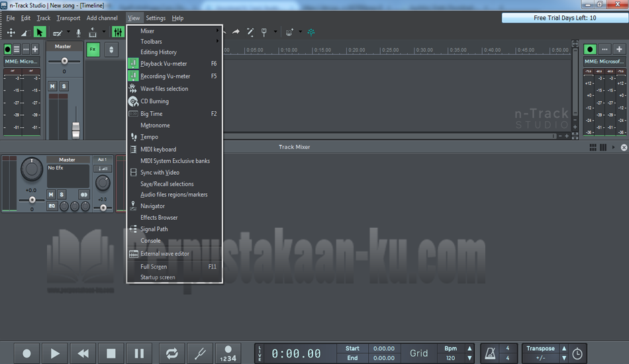
Task: Open MIDI keyboard from View menu
Action: [x=174, y=149]
